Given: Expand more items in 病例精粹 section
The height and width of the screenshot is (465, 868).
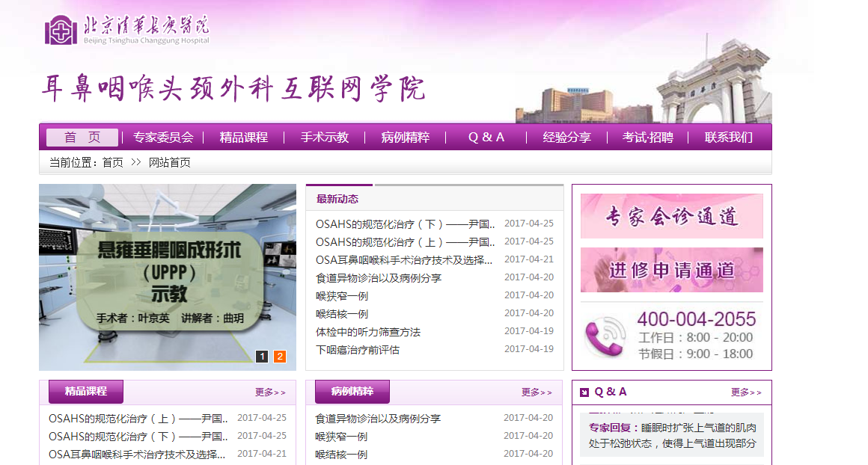Looking at the screenshot, I should [x=537, y=392].
